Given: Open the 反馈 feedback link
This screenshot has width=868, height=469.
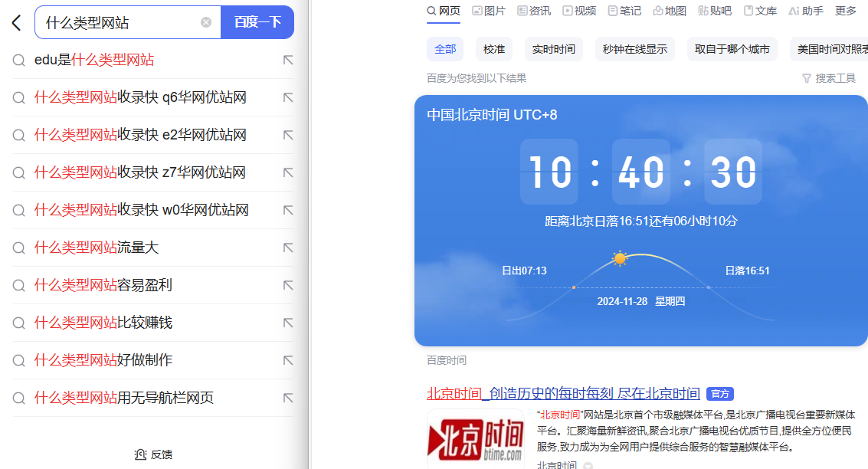Looking at the screenshot, I should (x=153, y=454).
